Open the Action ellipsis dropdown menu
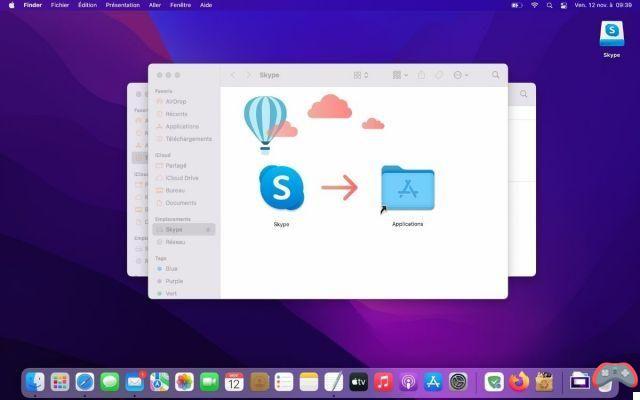This screenshot has height=400, width=640. pos(460,75)
